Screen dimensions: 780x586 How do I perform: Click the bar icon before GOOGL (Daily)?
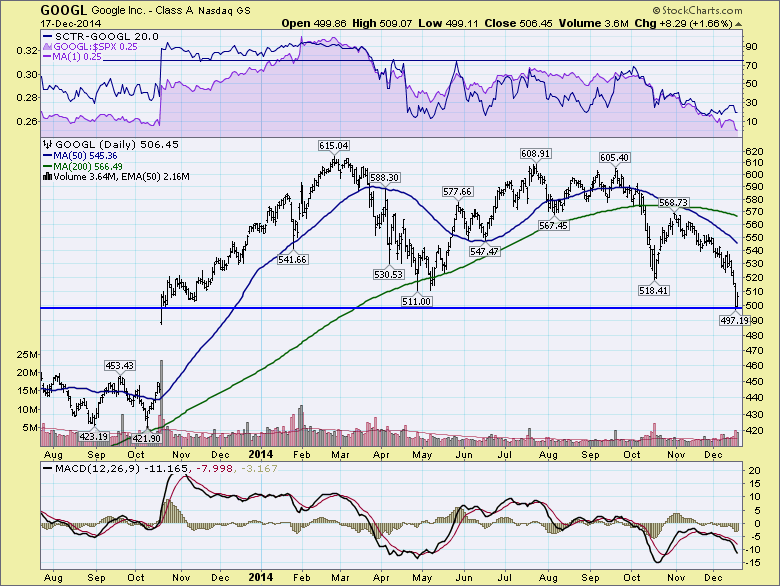tap(48, 145)
